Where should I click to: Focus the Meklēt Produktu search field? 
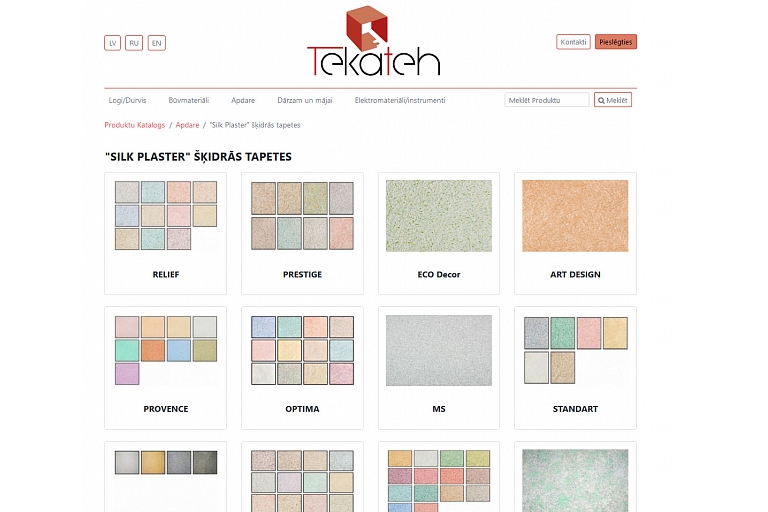[x=547, y=100]
